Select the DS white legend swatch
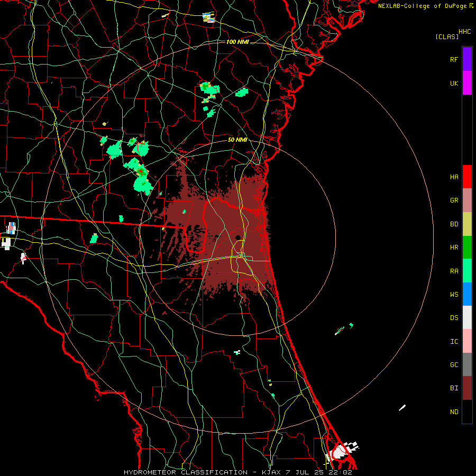This screenshot has height=476, width=476. [467, 317]
